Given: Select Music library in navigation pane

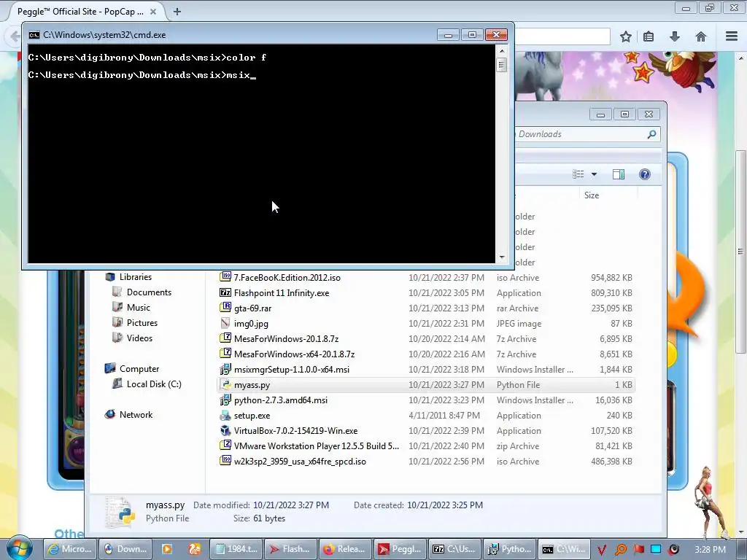Looking at the screenshot, I should pos(138,307).
